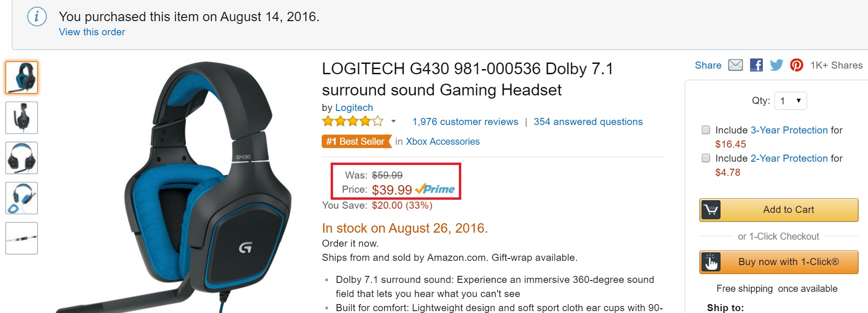Select the cable thumbnail image
This screenshot has width=868, height=313.
tap(22, 238)
